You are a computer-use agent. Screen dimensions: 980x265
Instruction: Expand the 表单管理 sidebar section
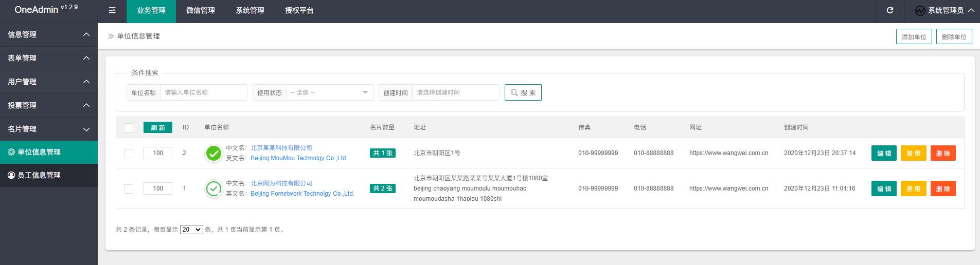pos(49,58)
